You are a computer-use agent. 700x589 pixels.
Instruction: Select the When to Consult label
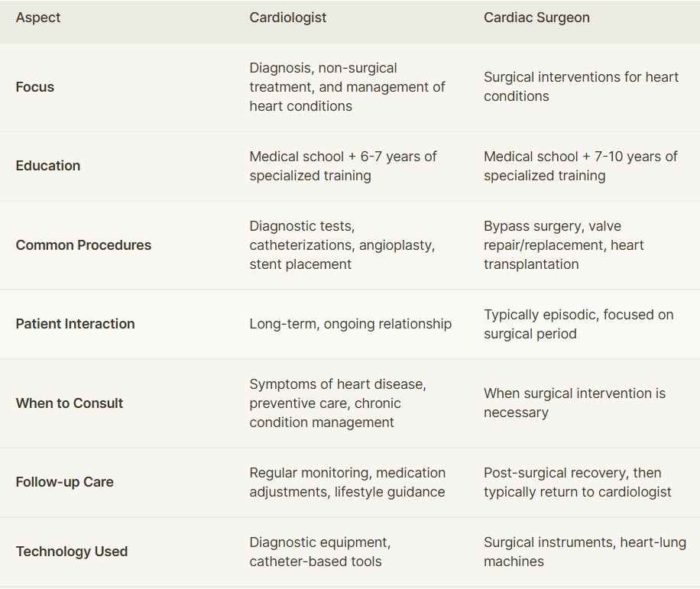[x=70, y=403]
